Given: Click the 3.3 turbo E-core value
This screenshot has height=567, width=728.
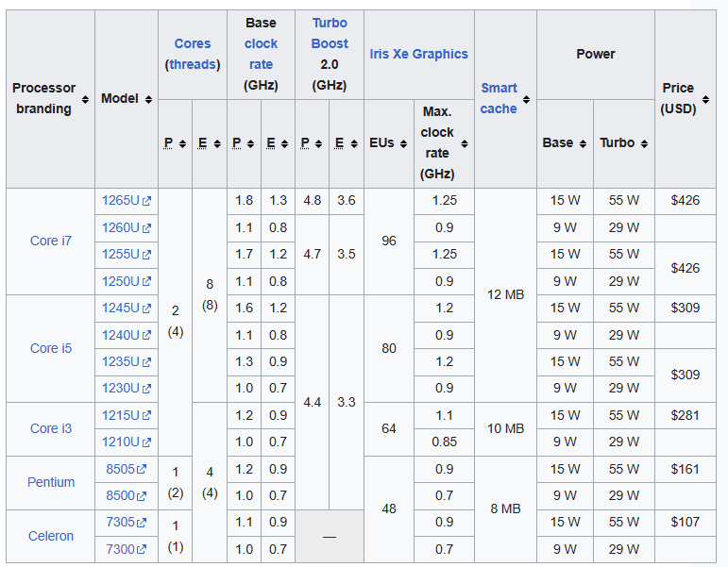Looking at the screenshot, I should (347, 402).
